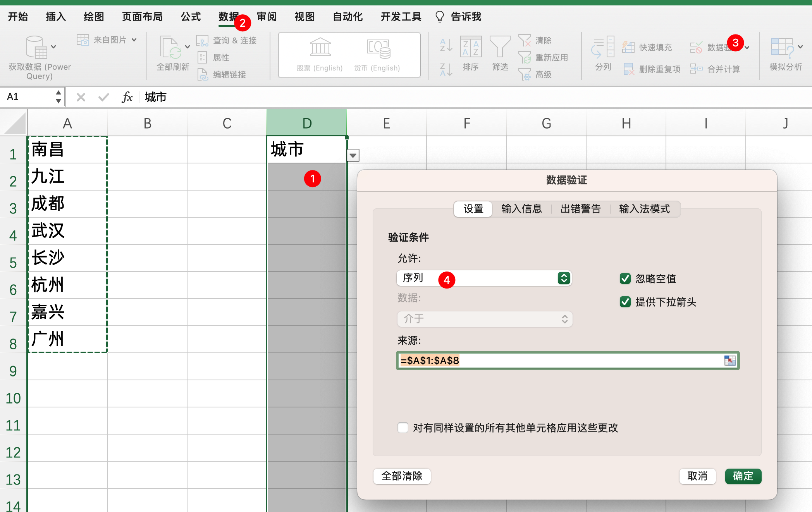点击 升序排序 (A-Z) 图标
The image size is (812, 512).
[445, 46]
